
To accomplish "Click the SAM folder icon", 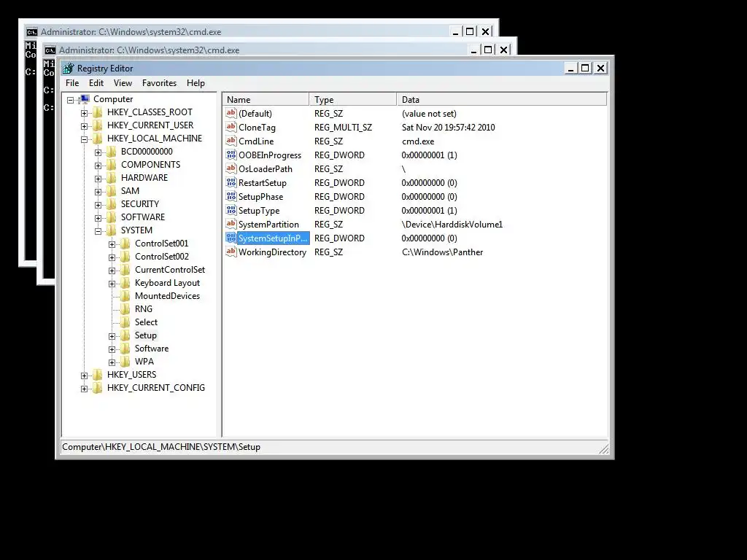I will point(112,191).
